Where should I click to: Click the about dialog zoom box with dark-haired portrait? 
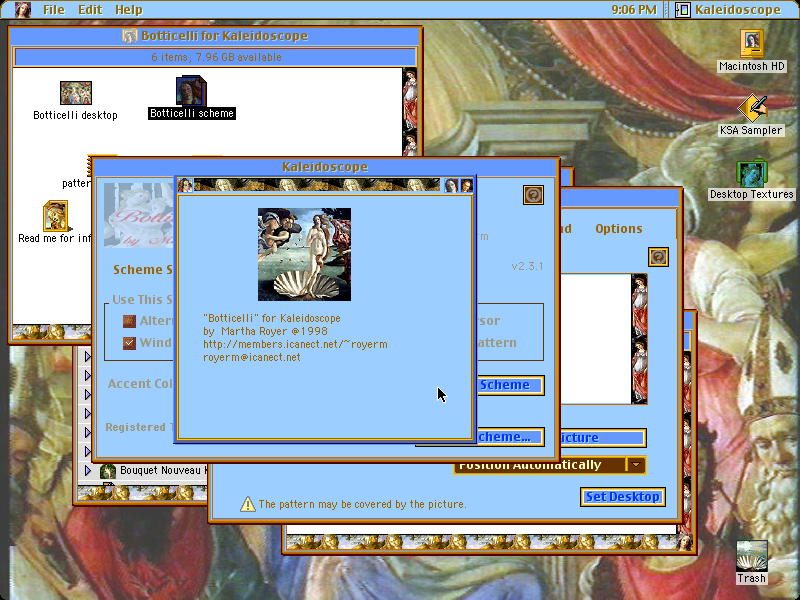click(451, 185)
